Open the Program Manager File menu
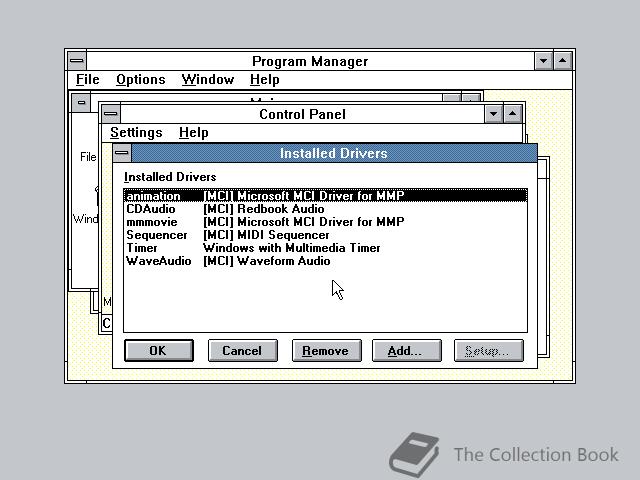The width and height of the screenshot is (640, 480). (87, 79)
